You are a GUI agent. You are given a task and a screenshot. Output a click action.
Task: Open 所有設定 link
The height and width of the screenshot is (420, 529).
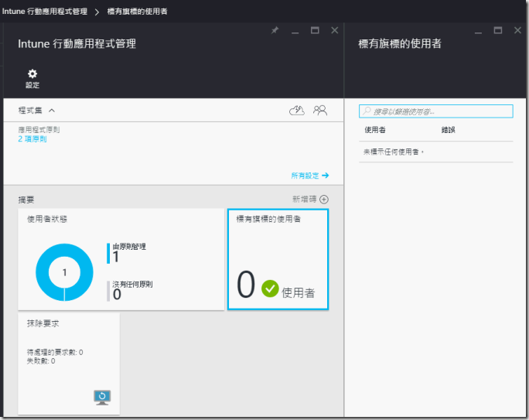(x=309, y=176)
